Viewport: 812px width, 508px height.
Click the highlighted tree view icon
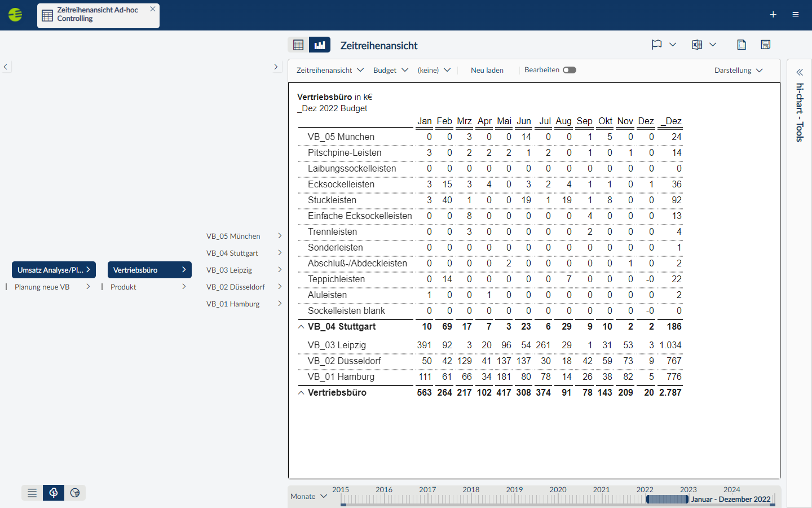coord(53,492)
